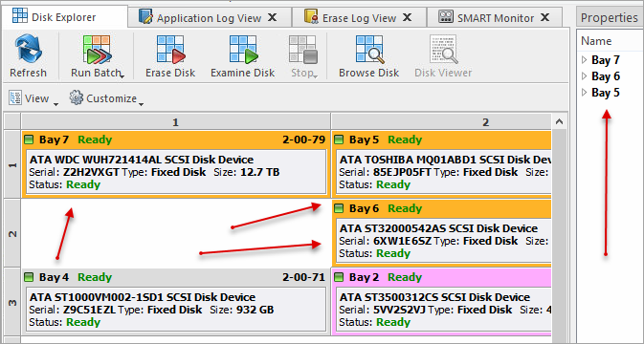Click Bay 6 green status indicator

tap(339, 208)
